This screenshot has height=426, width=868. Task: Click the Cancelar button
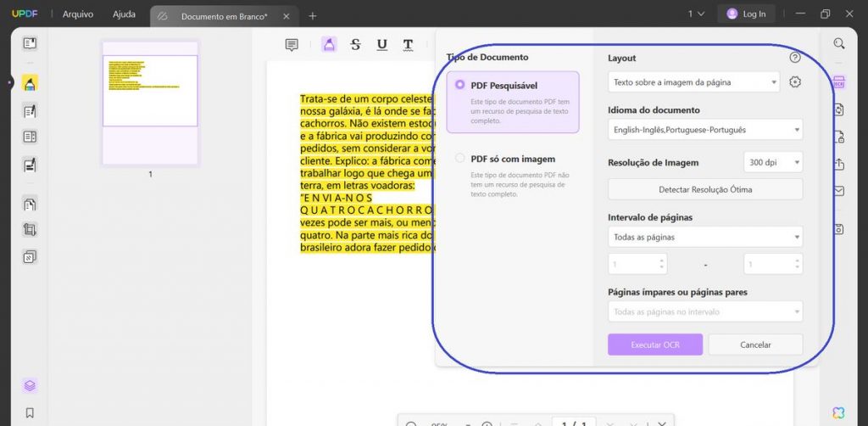(755, 345)
